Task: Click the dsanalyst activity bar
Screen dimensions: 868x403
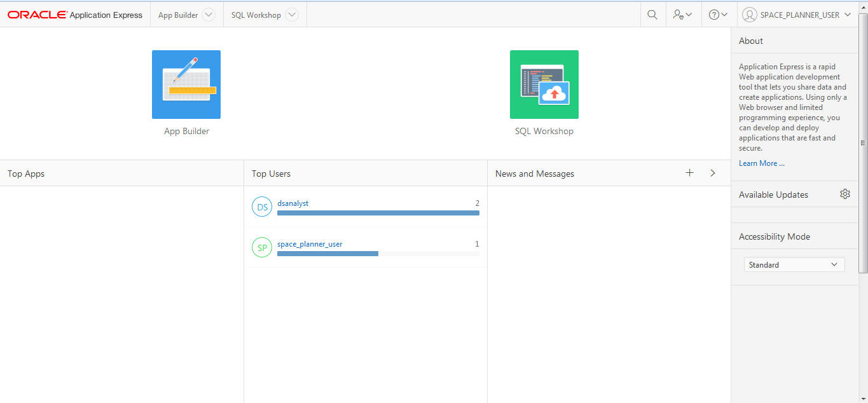Action: tap(378, 213)
